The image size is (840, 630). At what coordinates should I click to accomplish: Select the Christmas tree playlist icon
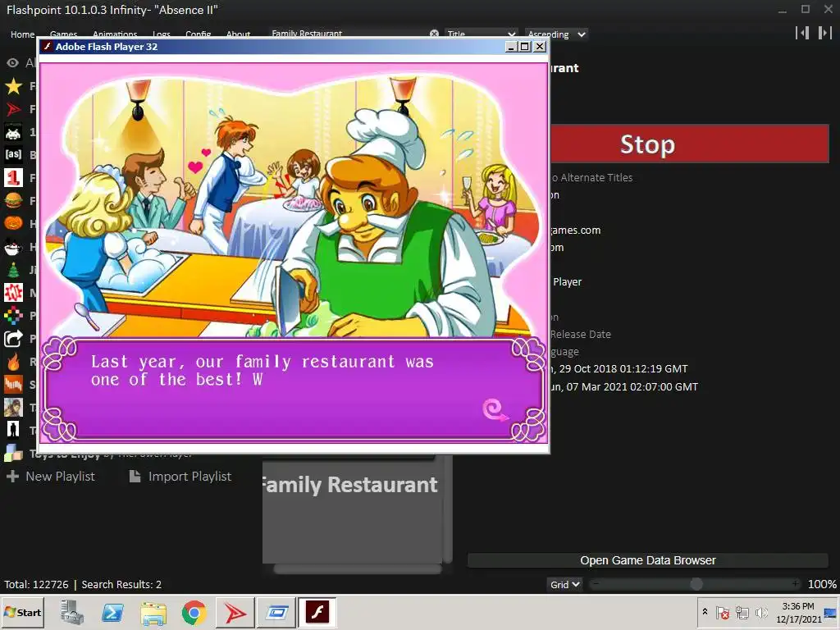click(13, 269)
